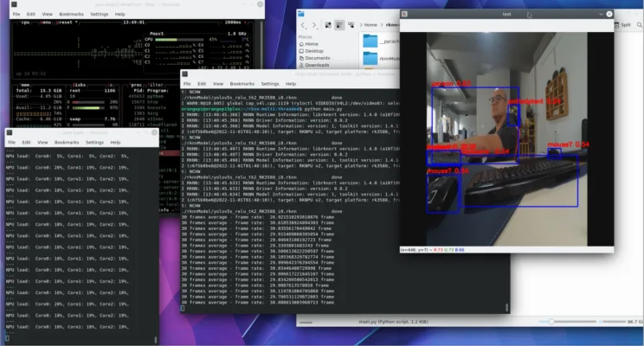The image size is (644, 346).
Task: Open Help menu in the python main.py Konsole
Action: click(x=291, y=84)
